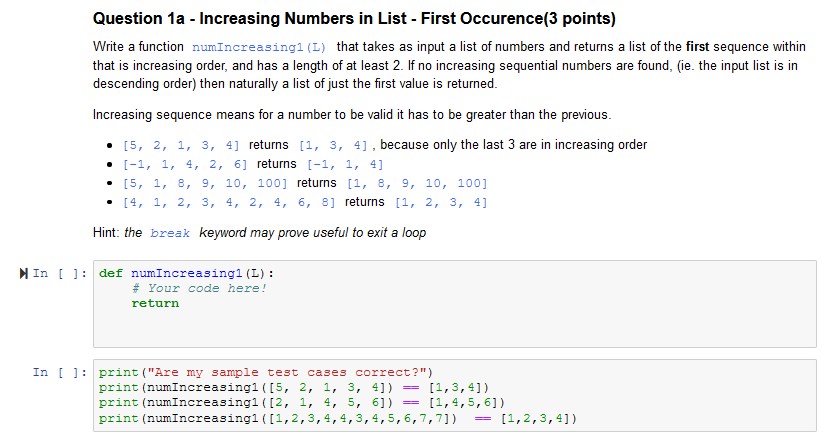Screen dimensions: 827x438
Task: Click the test line comparing to [1,4,5,6]
Action: point(302,403)
